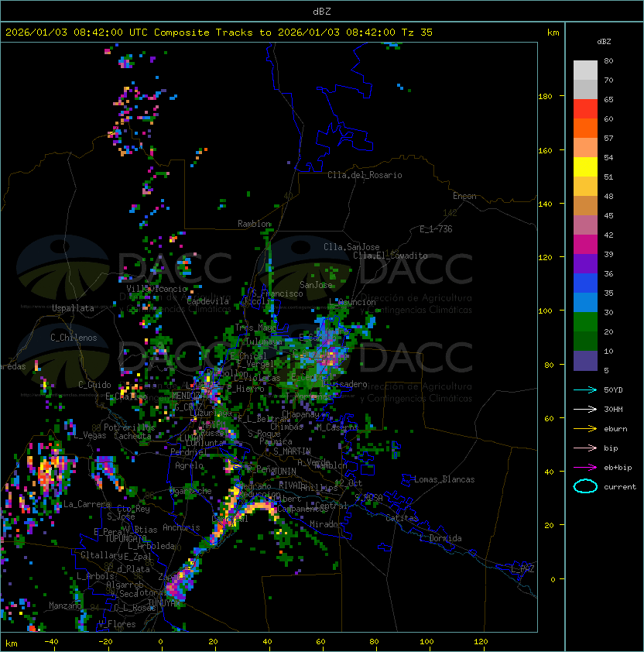The width and height of the screenshot is (644, 652).
Task: Click the Uspallata map label
Action: pos(73,308)
